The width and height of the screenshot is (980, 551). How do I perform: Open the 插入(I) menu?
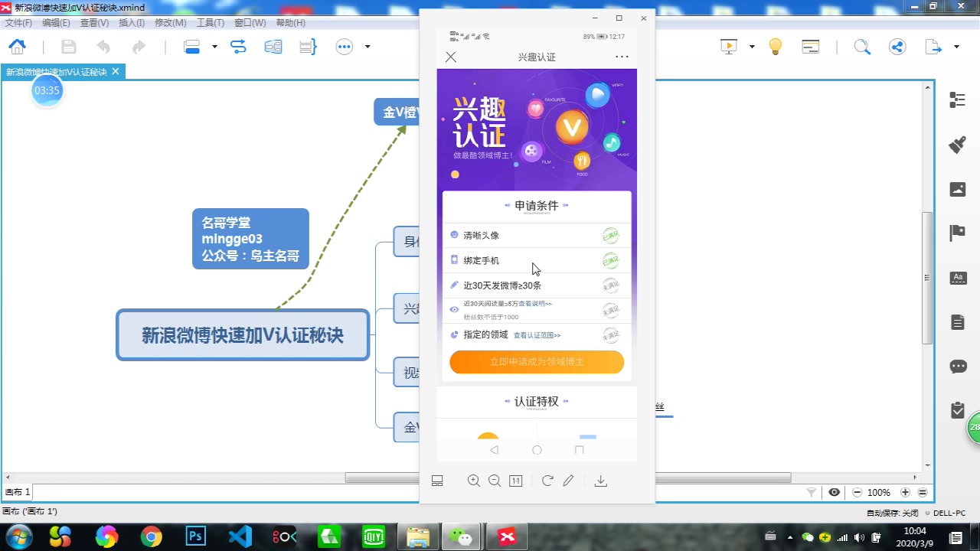point(132,23)
